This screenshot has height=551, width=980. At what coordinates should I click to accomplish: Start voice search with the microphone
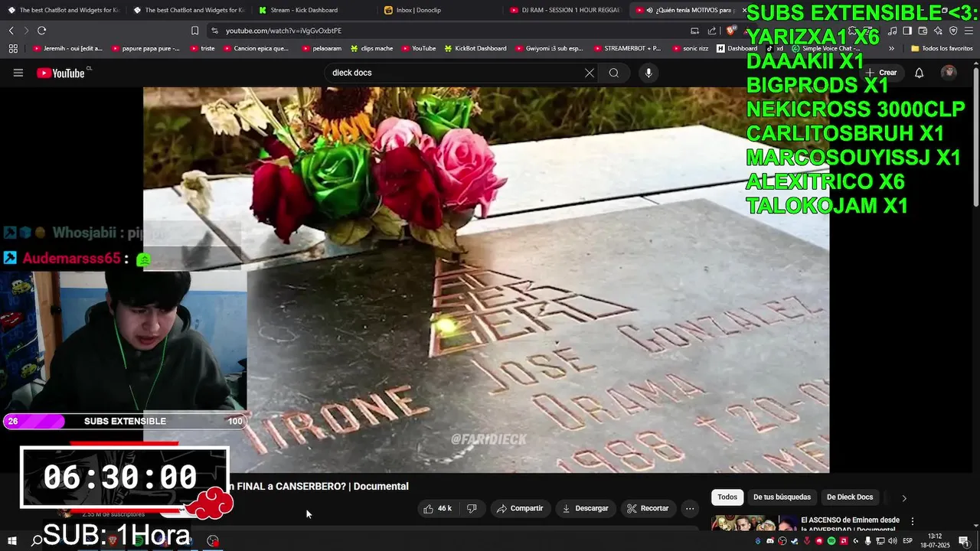coord(648,73)
